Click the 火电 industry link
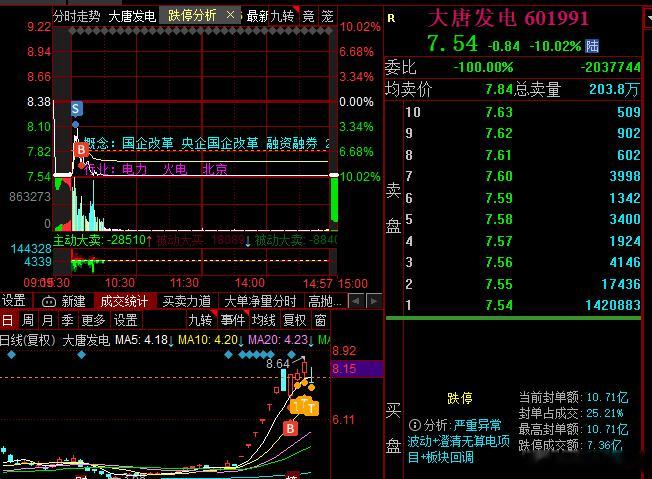Image resolution: width=652 pixels, height=479 pixels. 175,169
